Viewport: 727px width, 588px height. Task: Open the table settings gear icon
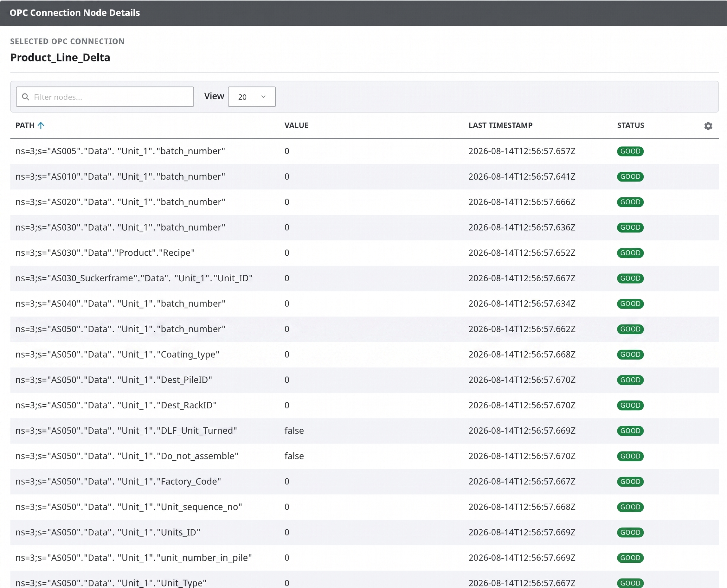click(x=708, y=126)
